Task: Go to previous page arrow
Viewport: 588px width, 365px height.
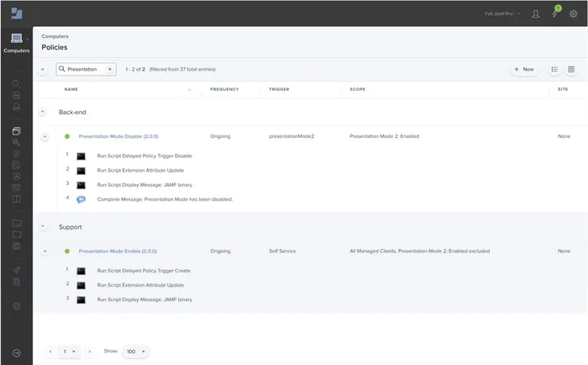Action: pos(50,352)
